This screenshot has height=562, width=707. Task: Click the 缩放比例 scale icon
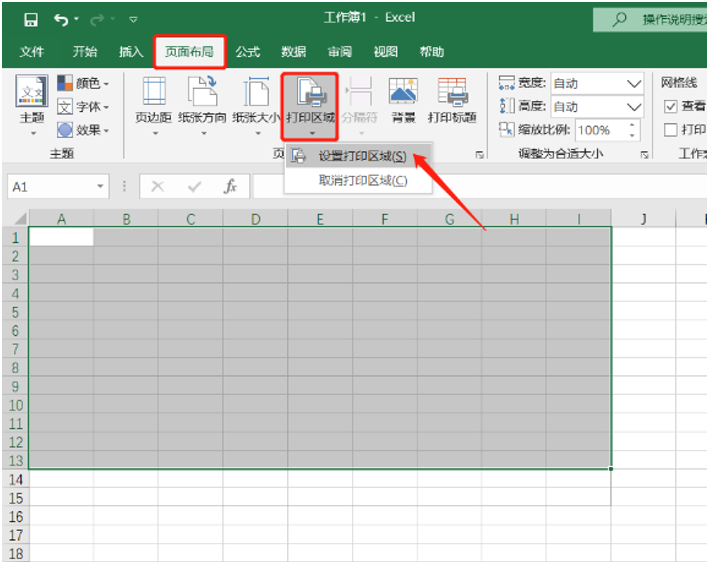pyautogui.click(x=507, y=129)
